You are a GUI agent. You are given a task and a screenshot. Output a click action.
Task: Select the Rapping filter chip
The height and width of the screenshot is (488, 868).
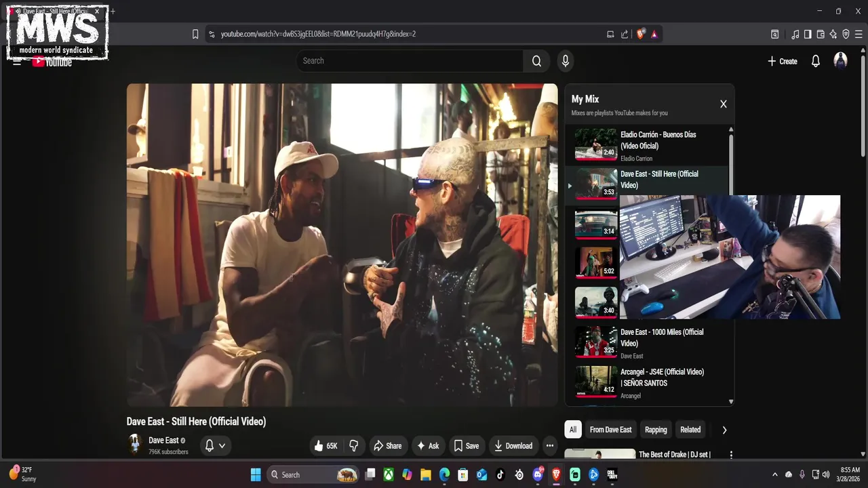point(656,430)
